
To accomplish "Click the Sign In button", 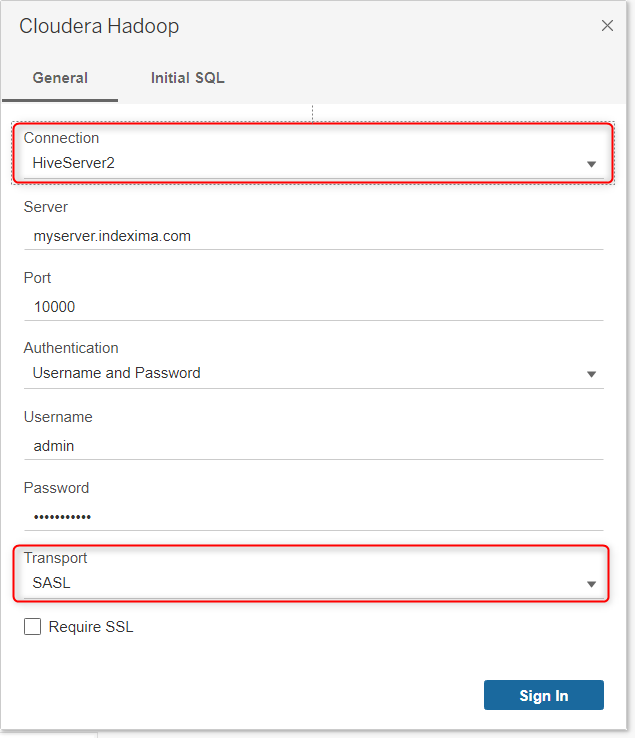I will (x=544, y=695).
